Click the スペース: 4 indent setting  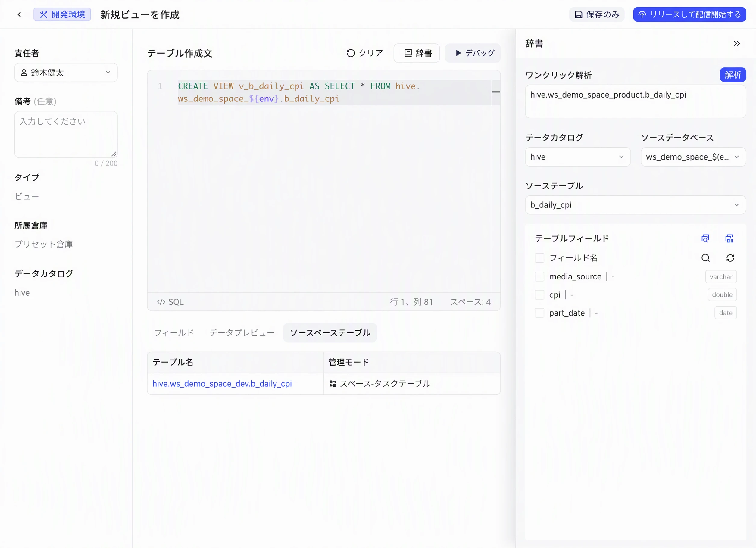(x=470, y=302)
